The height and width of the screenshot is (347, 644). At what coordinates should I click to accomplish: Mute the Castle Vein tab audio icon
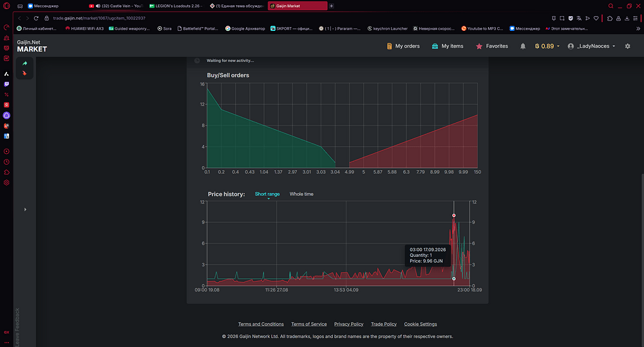[98, 6]
